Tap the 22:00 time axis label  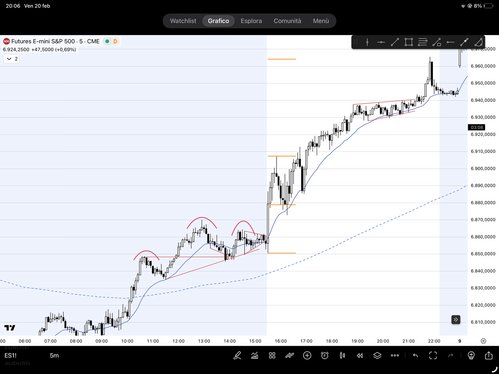pyautogui.click(x=434, y=341)
